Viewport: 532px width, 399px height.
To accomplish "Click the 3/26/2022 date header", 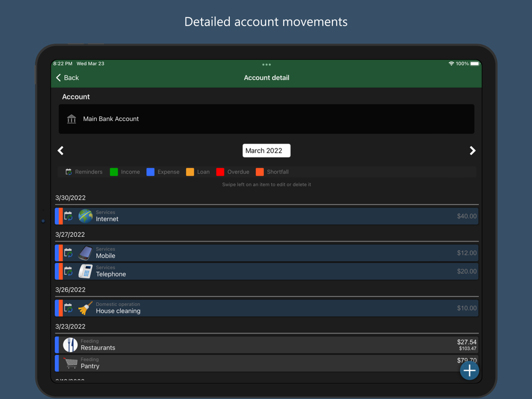I will pos(70,290).
